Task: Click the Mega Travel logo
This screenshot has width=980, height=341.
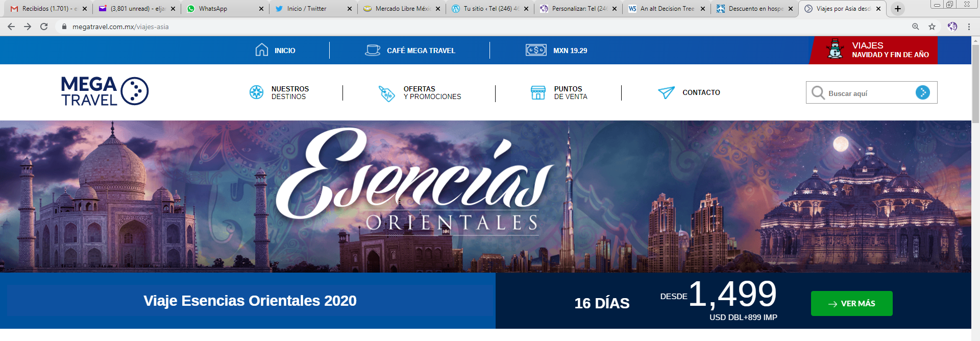Action: click(105, 91)
